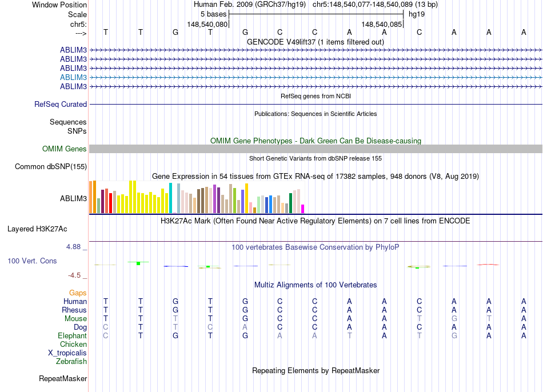Open the RepeatMasker track label
Viewport: 543px width, 392px height.
63,378
